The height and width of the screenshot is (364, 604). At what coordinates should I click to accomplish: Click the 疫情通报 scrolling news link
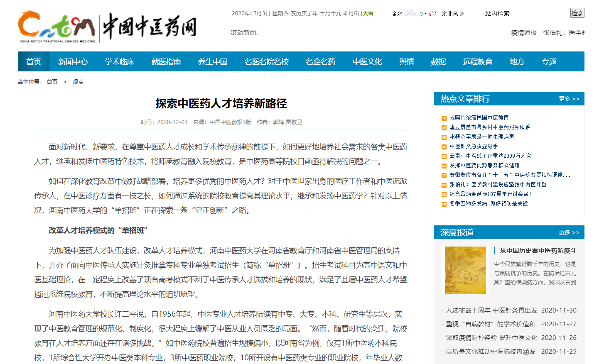coord(523,33)
